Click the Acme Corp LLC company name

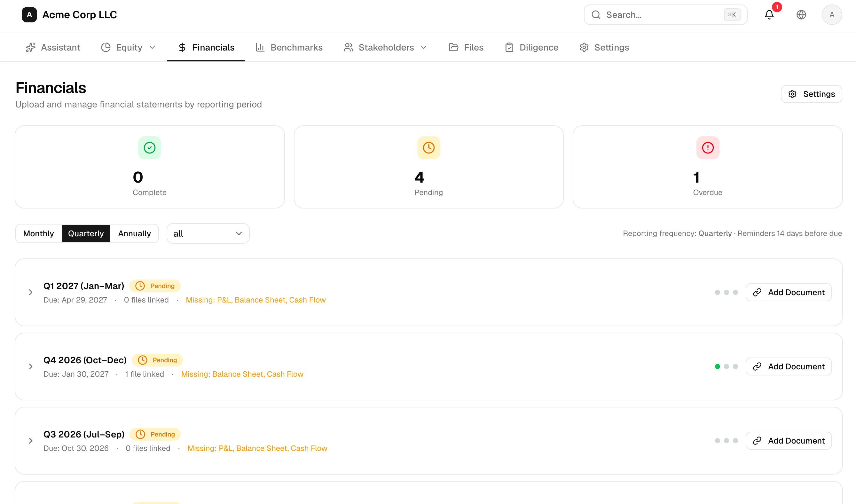pyautogui.click(x=80, y=15)
